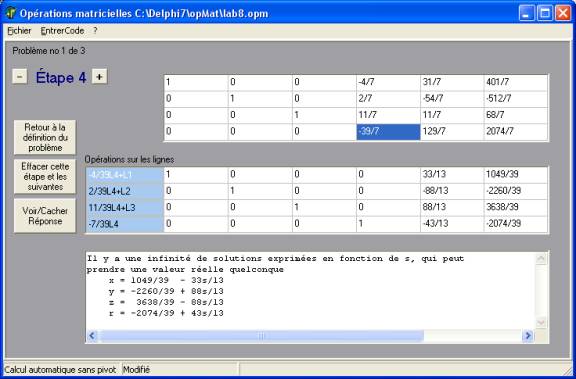Select the 129/7 cell in top matrix
The height and width of the screenshot is (379, 576).
click(x=452, y=132)
